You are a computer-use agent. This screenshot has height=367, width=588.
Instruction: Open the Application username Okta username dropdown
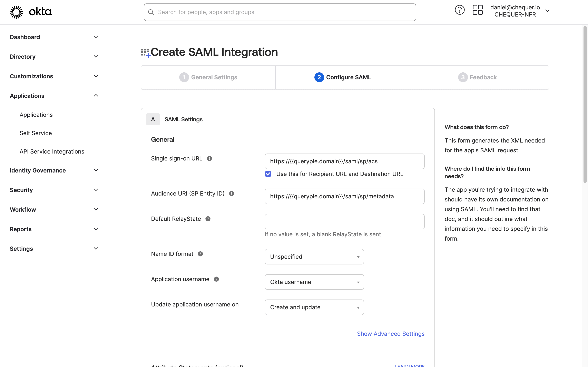click(x=314, y=282)
